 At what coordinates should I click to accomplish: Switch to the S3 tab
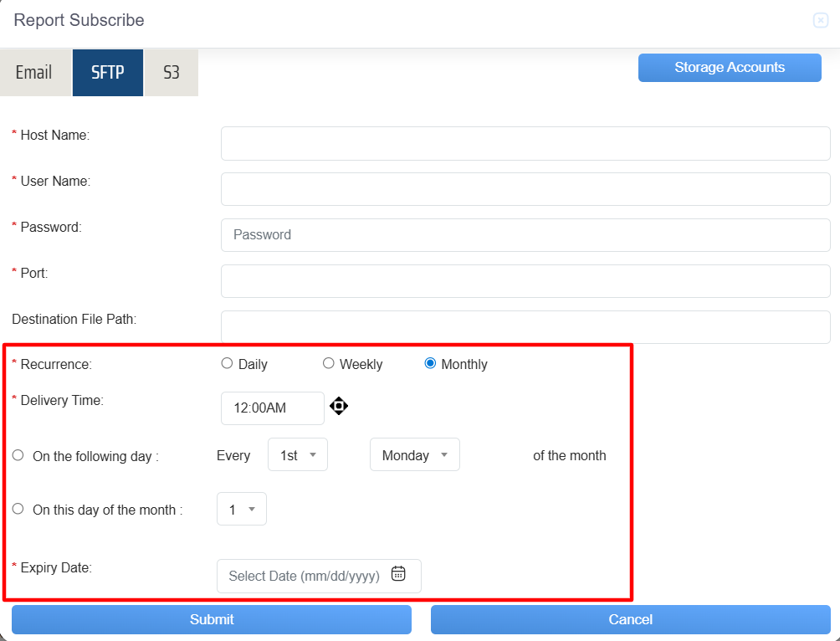click(171, 73)
